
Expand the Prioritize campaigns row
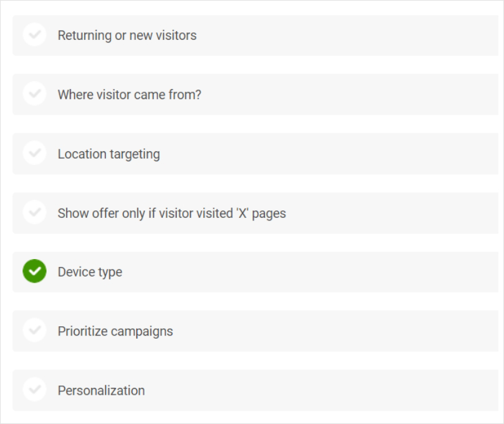255,331
